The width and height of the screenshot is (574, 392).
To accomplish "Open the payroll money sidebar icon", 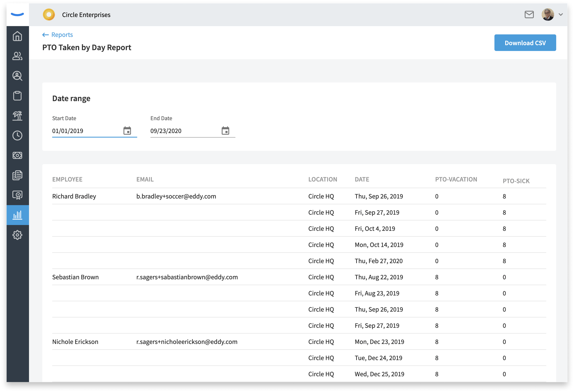I will click(17, 155).
